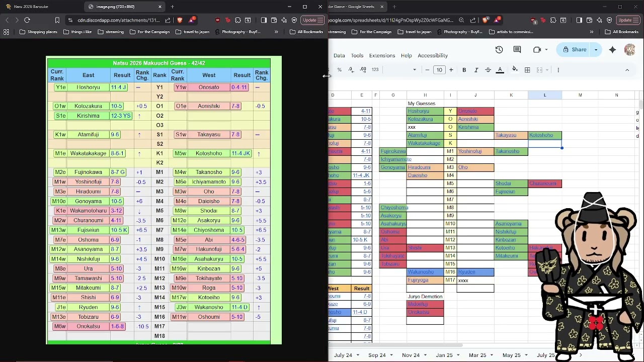The height and width of the screenshot is (362, 644).
Task: Open version history in Google Sheets
Action: point(499,50)
